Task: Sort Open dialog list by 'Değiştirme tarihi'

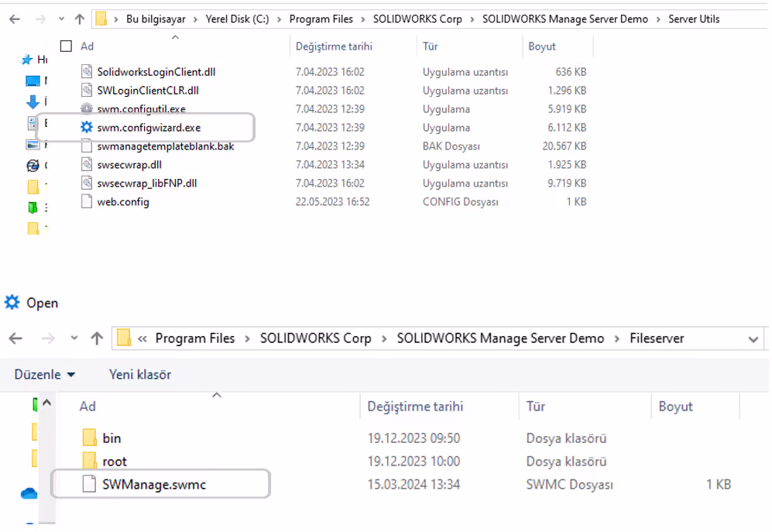Action: 415,407
